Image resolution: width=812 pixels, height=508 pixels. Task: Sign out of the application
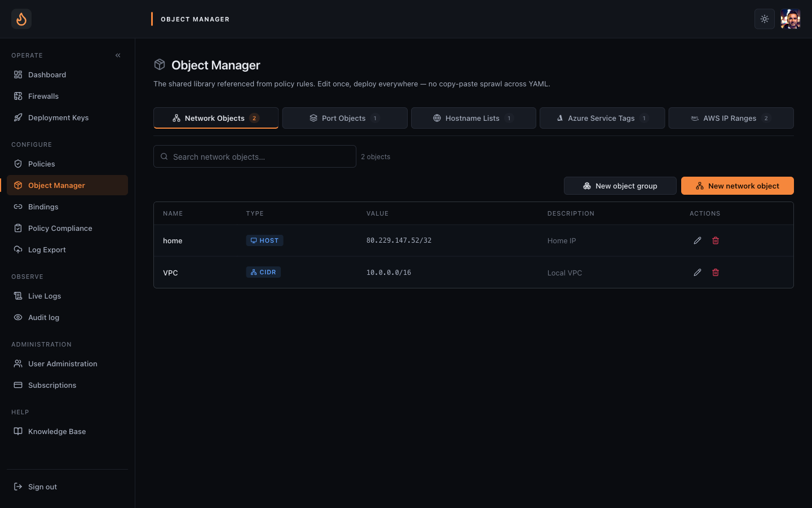67,487
